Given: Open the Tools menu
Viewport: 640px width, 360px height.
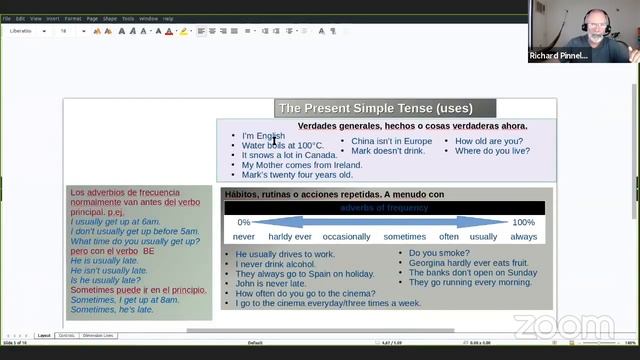Looking at the screenshot, I should click(128, 19).
